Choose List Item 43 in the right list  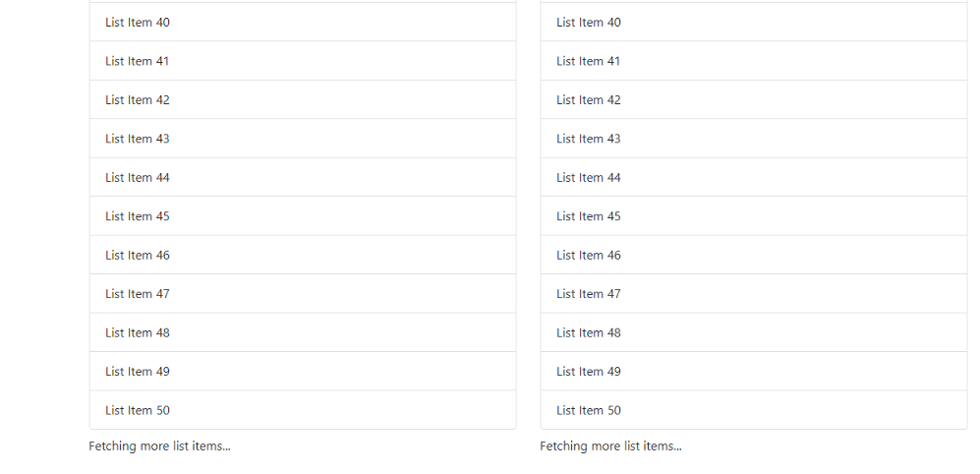pyautogui.click(x=589, y=139)
